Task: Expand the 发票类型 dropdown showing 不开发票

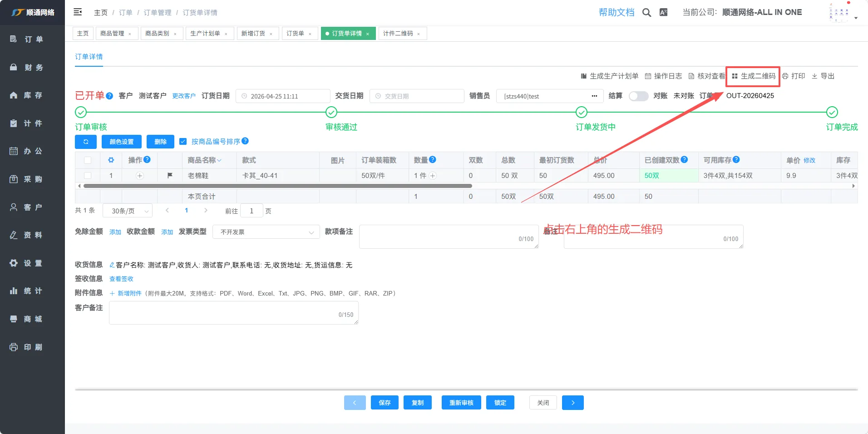Action: tap(266, 232)
